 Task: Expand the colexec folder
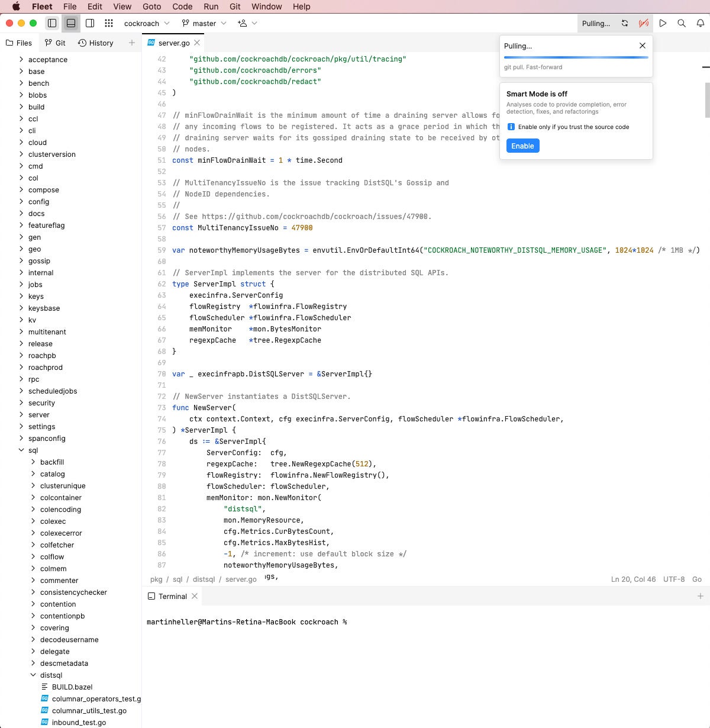tap(33, 521)
